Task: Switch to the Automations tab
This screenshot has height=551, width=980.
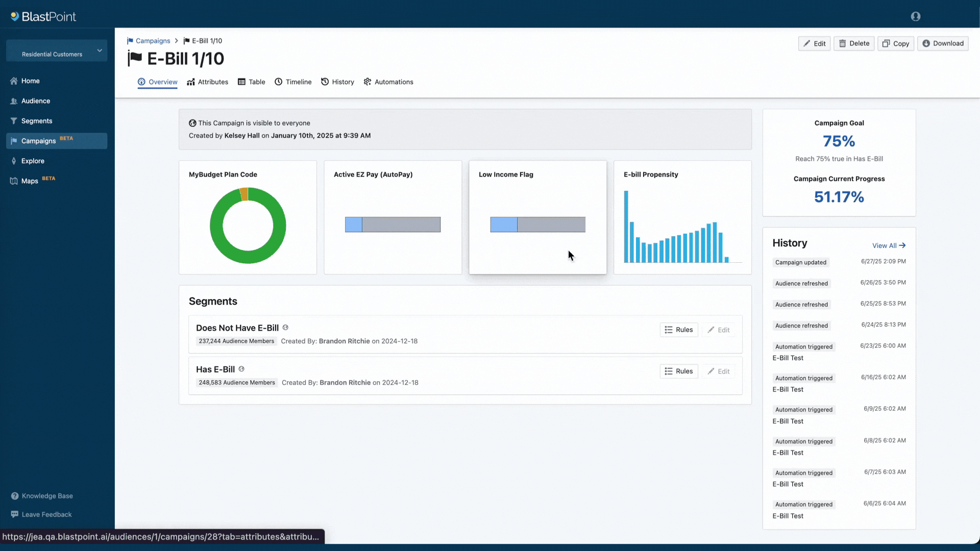Action: click(x=388, y=82)
